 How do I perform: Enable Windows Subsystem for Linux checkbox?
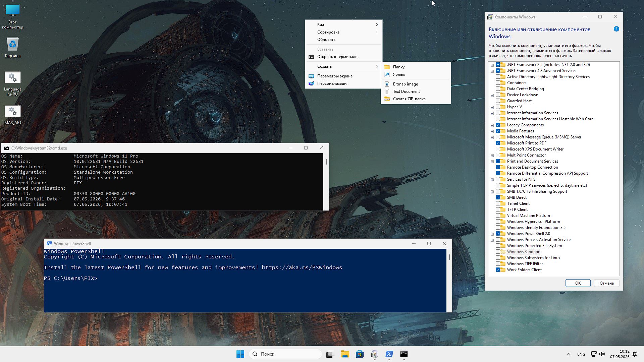pos(498,258)
